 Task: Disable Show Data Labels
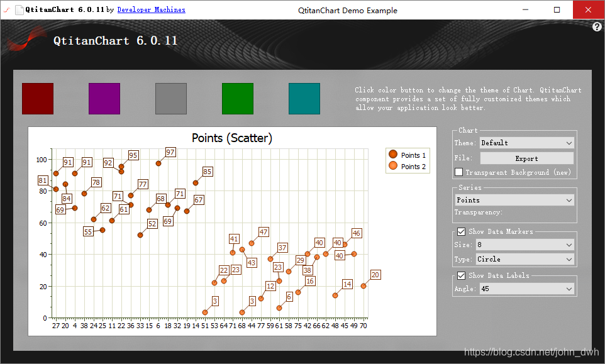coord(462,275)
